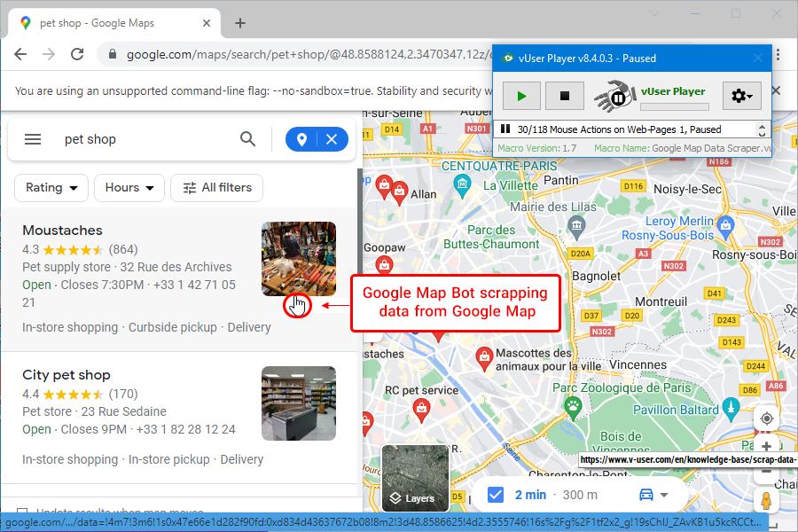Open the Rating filter dropdown

51,188
